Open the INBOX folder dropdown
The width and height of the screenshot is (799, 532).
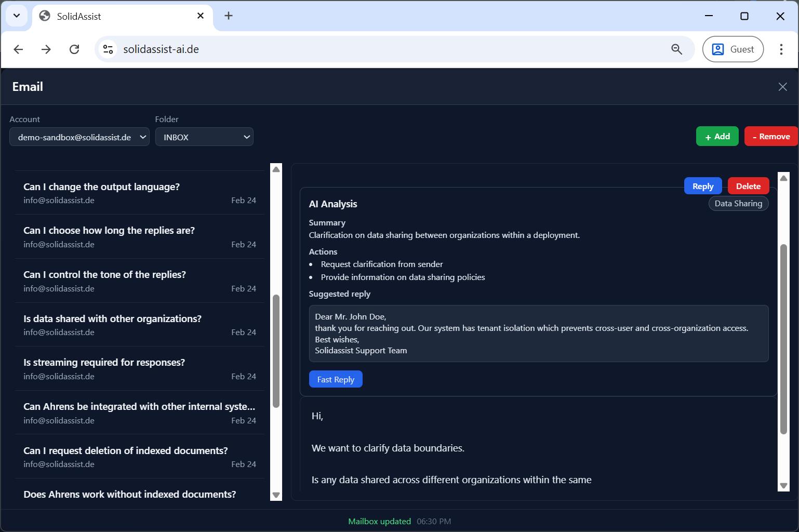pos(204,137)
